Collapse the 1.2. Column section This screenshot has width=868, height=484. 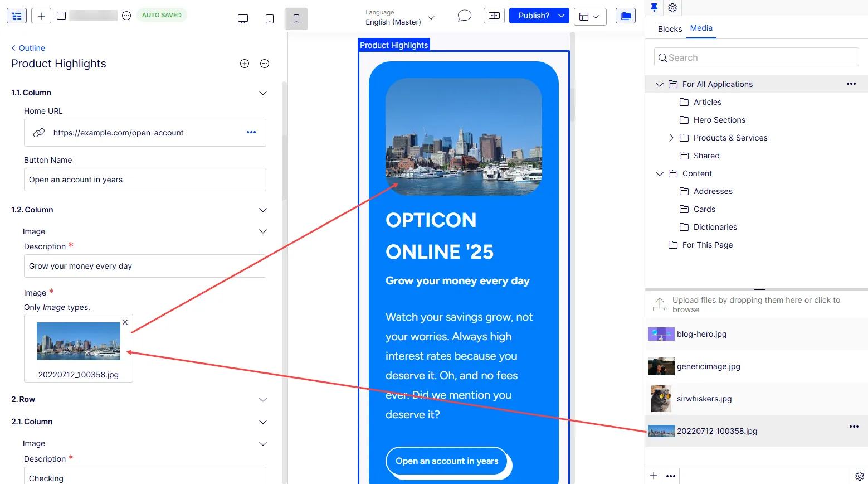(263, 210)
